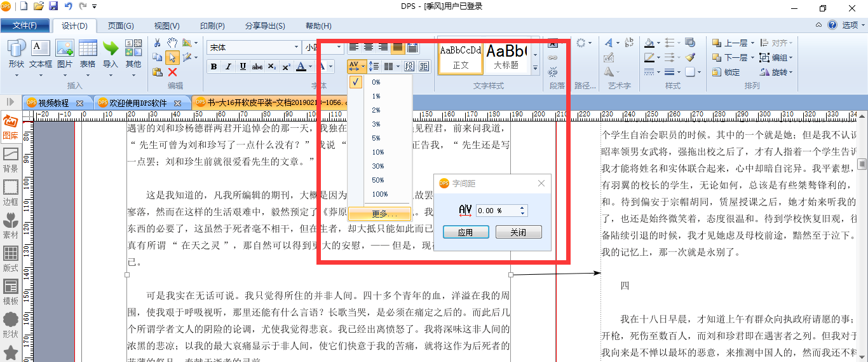Click the format painter brush icon
The width and height of the screenshot is (868, 362).
(x=691, y=57)
